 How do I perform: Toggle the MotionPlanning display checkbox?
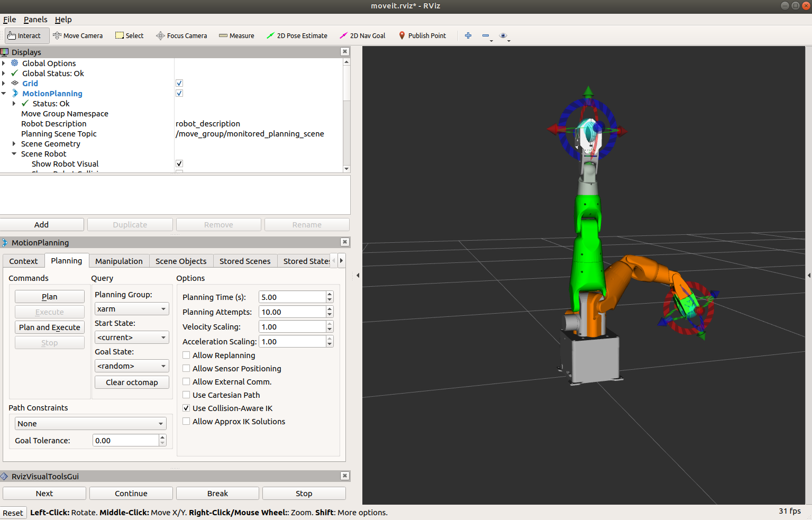click(179, 93)
